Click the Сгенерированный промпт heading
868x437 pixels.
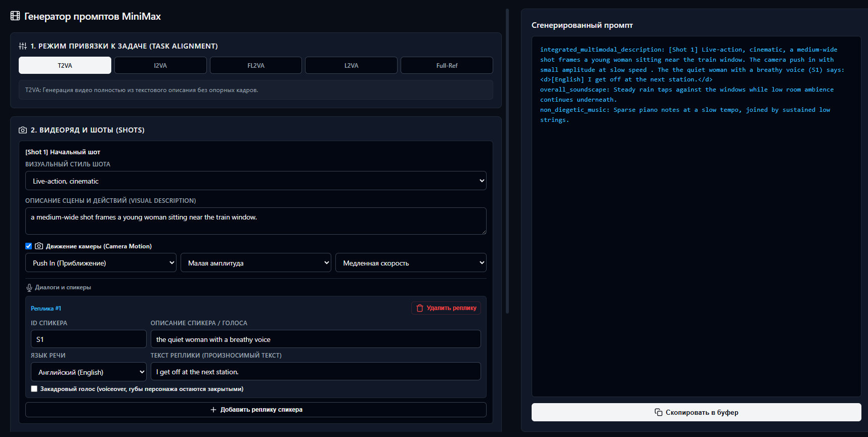[582, 25]
